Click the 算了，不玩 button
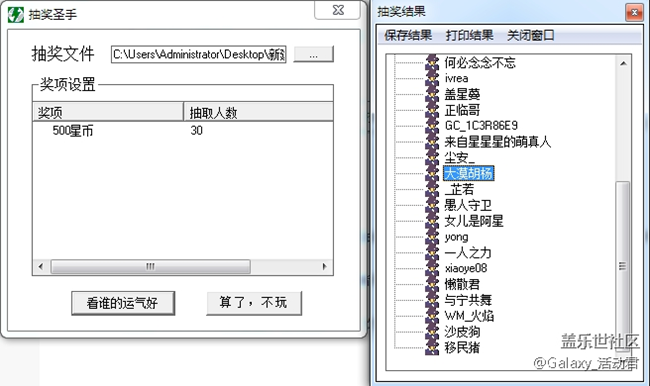 tap(254, 303)
